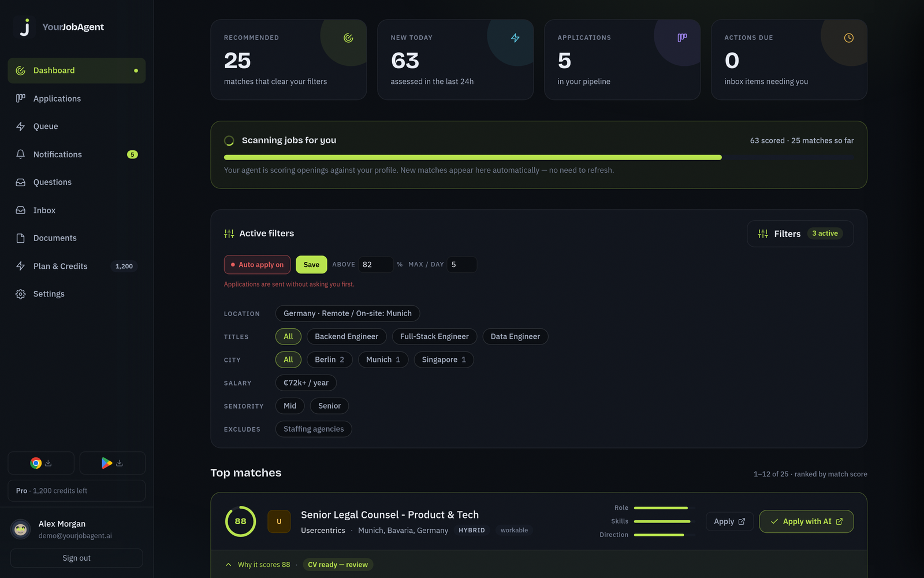The height and width of the screenshot is (578, 924).
Task: Open Settings from the sidebar
Action: pyautogui.click(x=77, y=294)
